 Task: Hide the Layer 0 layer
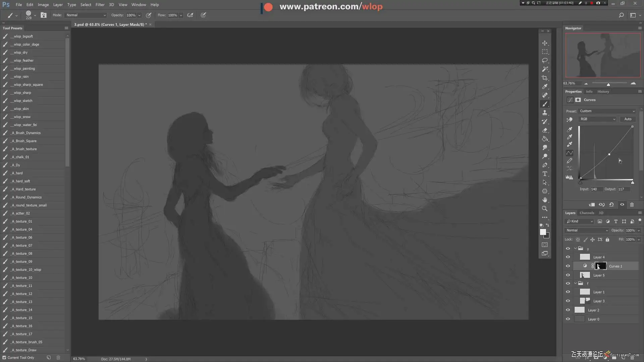(x=568, y=319)
